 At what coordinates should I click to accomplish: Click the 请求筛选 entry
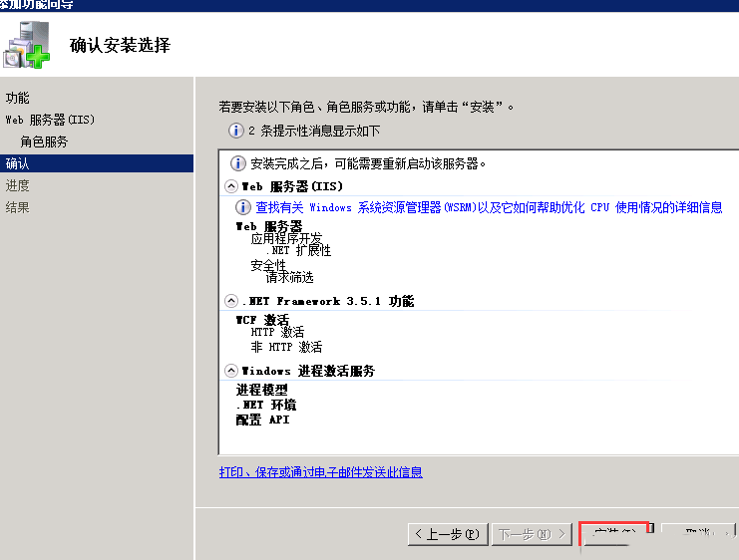coord(289,277)
